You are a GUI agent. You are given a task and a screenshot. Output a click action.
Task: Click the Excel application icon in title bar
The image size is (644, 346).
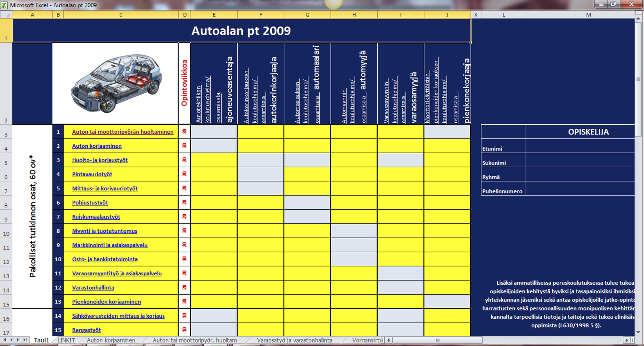4,5
